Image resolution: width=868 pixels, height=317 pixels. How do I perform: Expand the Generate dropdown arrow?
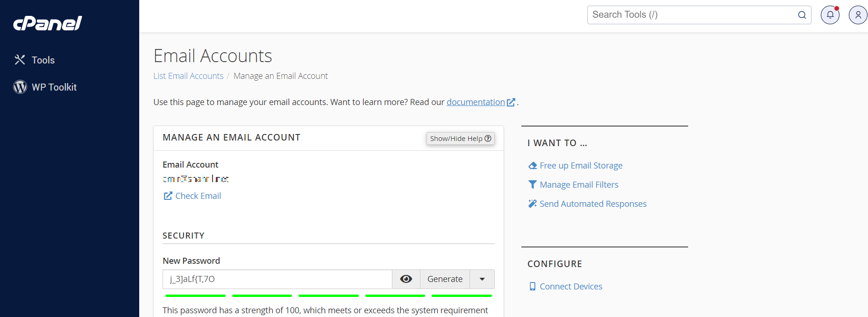(482, 279)
